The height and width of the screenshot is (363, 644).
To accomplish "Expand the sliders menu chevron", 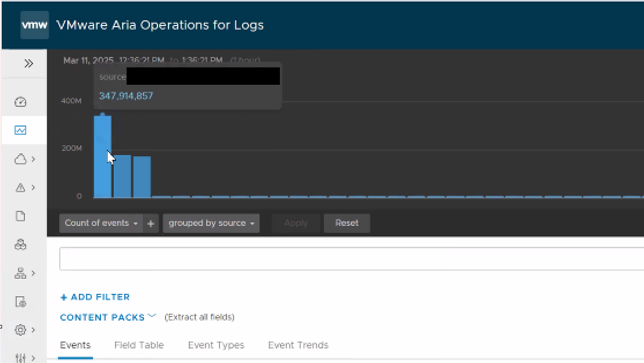I will (x=34, y=358).
